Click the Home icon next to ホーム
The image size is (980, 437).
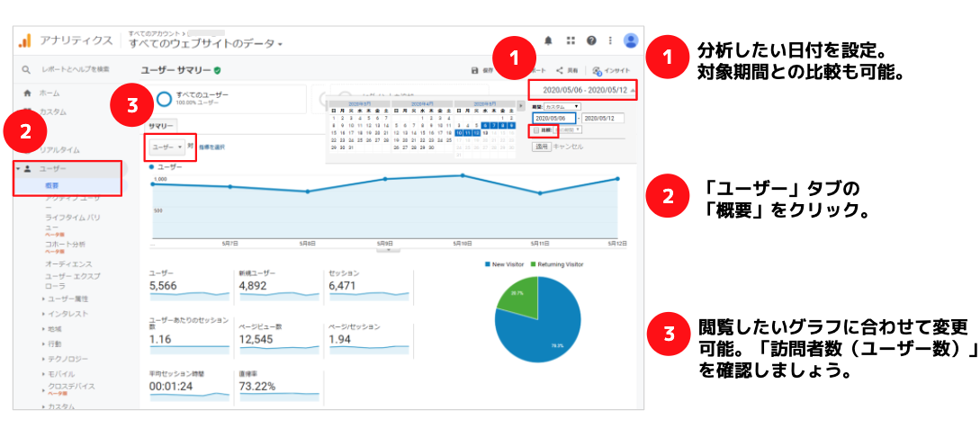click(27, 93)
